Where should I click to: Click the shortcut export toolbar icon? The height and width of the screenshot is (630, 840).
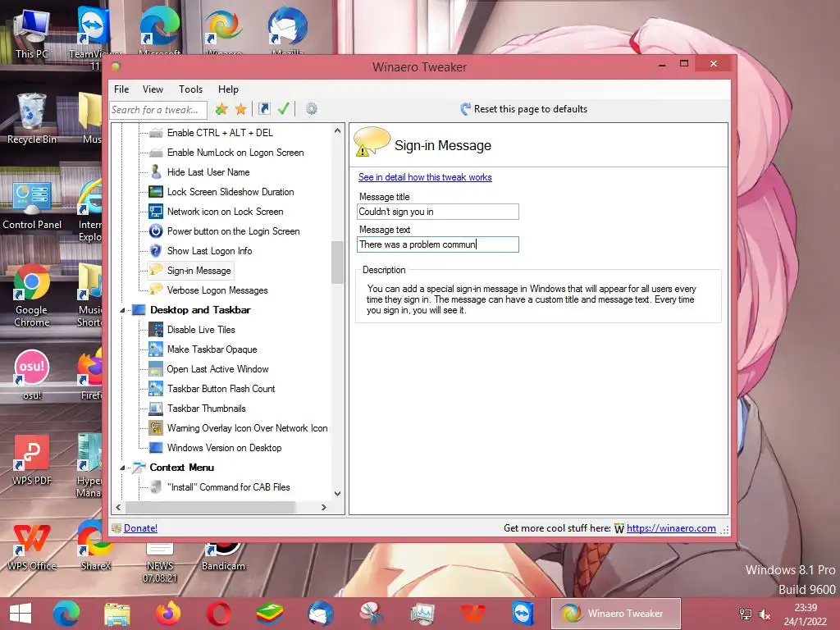coord(264,109)
